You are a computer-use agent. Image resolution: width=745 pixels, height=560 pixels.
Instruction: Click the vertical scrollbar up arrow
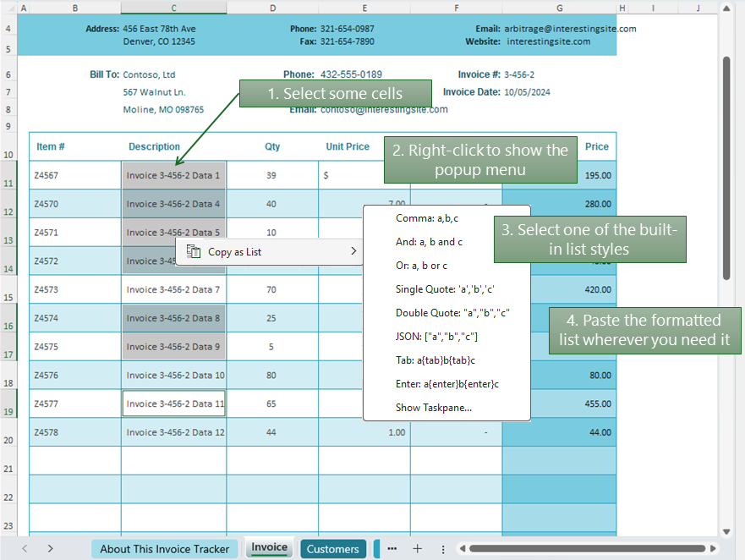coord(726,8)
